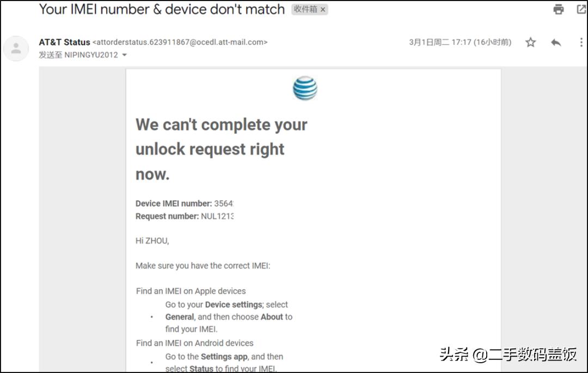This screenshot has height=373, width=588.
Task: Click the sender's profile avatar
Action: coord(16,48)
